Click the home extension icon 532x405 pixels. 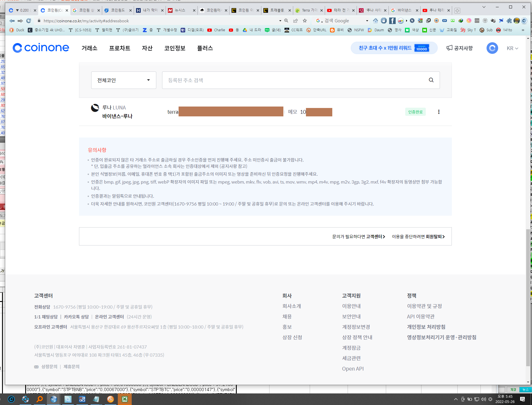click(x=375, y=21)
